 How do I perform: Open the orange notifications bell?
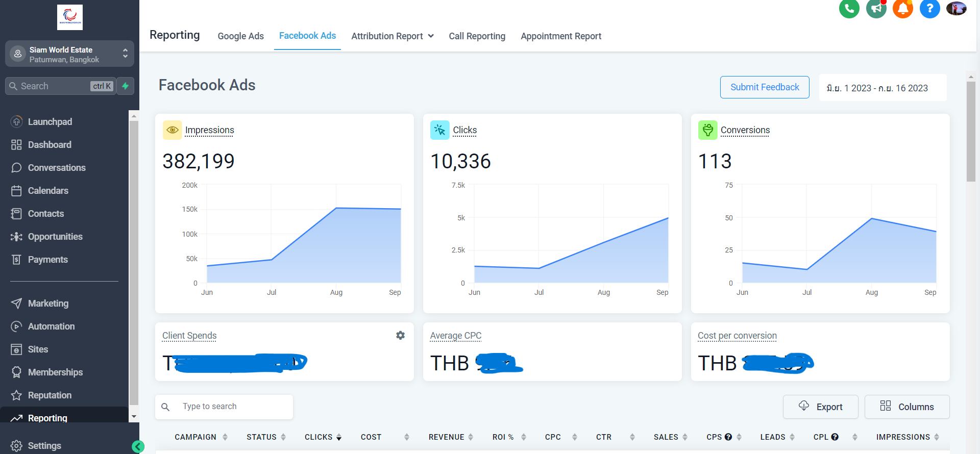903,9
